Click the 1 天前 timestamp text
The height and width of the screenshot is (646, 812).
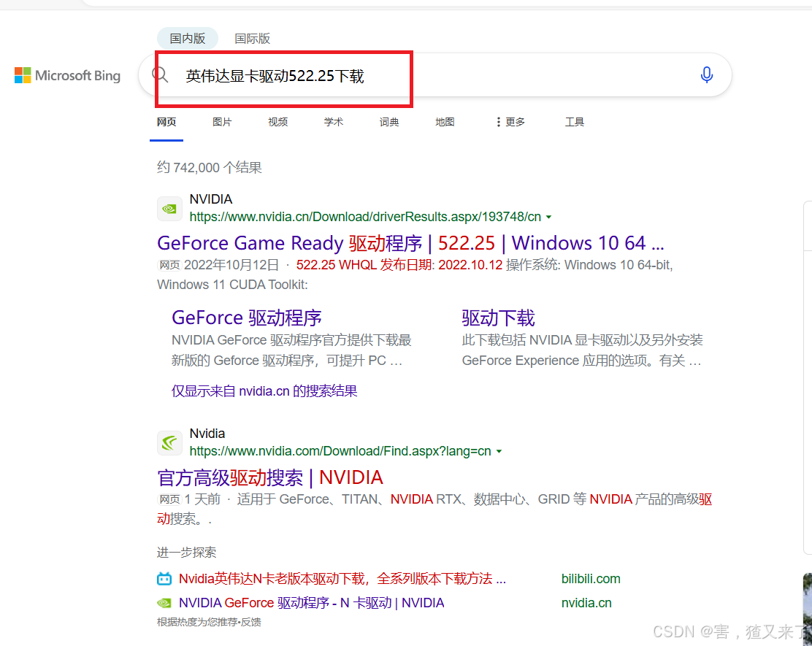202,499
